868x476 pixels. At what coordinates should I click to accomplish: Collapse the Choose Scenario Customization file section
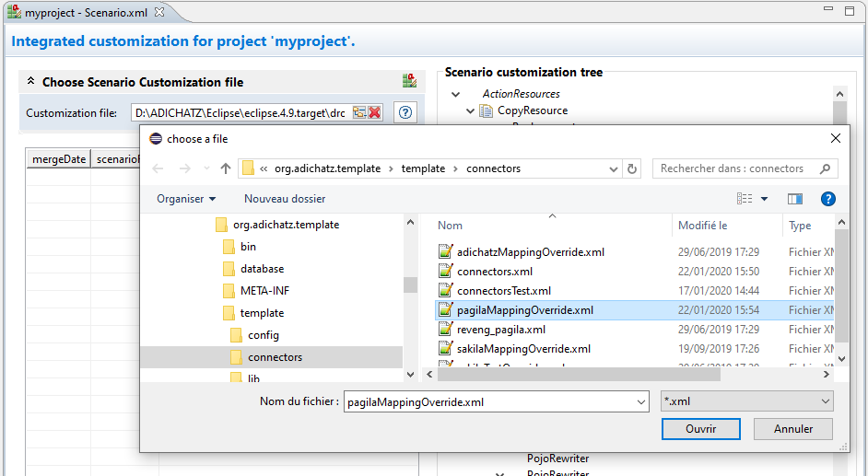(x=31, y=82)
